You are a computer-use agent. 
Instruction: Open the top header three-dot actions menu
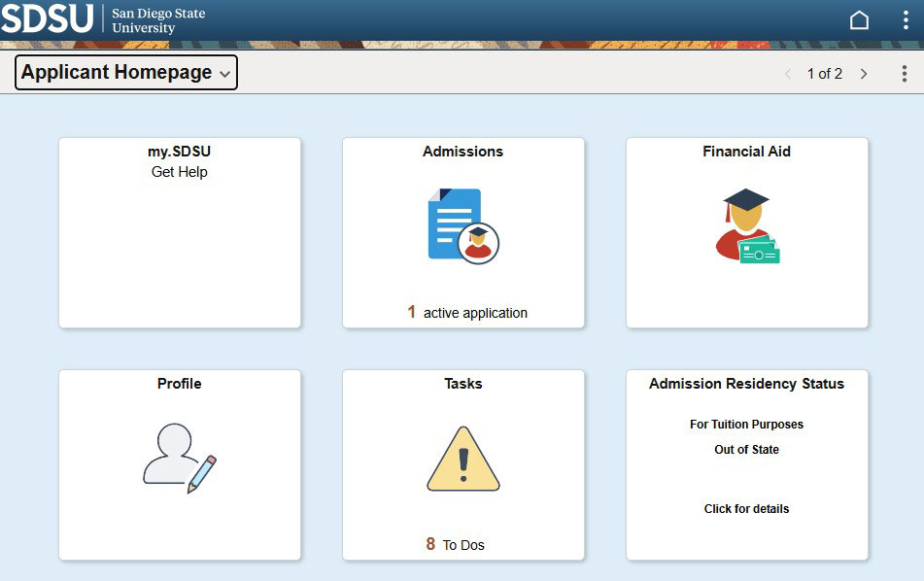[905, 20]
